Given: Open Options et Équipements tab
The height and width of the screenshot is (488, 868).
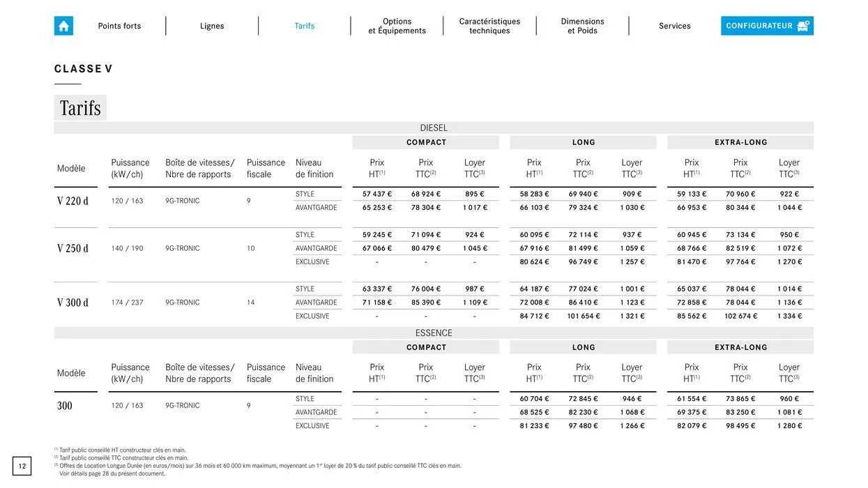Looking at the screenshot, I should (x=397, y=26).
